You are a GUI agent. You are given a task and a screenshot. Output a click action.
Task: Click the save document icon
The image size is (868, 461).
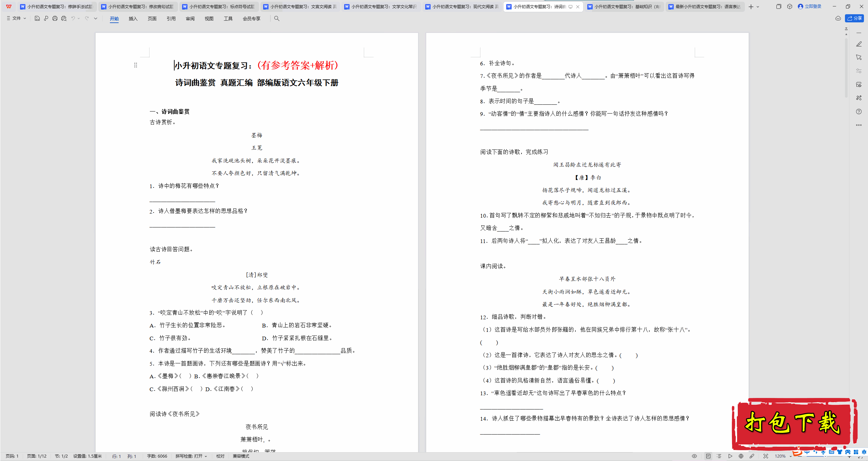[x=37, y=19]
